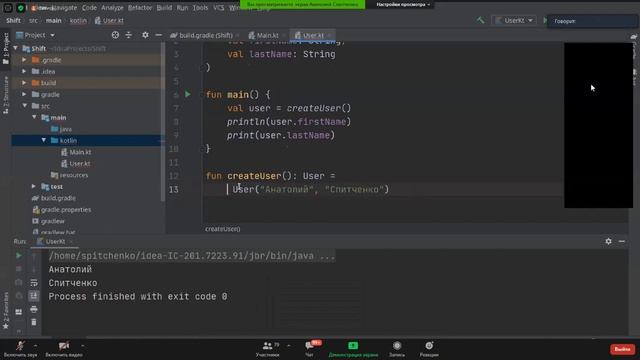Screen dimensions: 640x360
Task: Click the collapse-all icon in Project panel
Action: pos(129,35)
